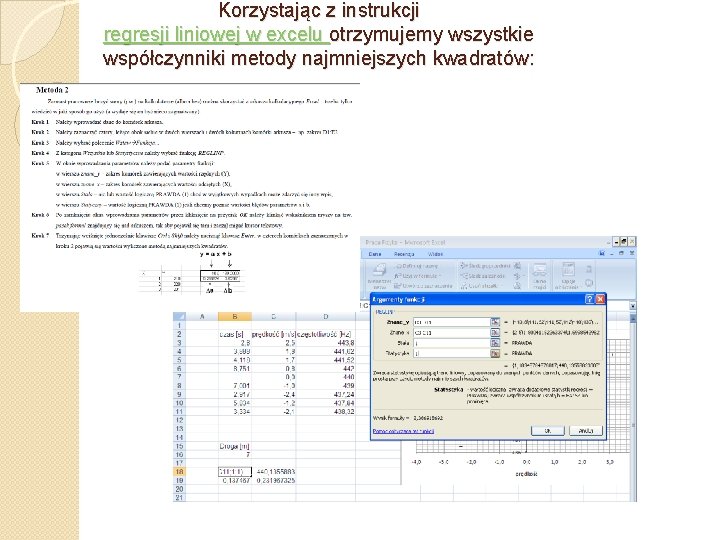Click the help question-mark button in the dialog
This screenshot has height=540, width=720.
(590, 299)
